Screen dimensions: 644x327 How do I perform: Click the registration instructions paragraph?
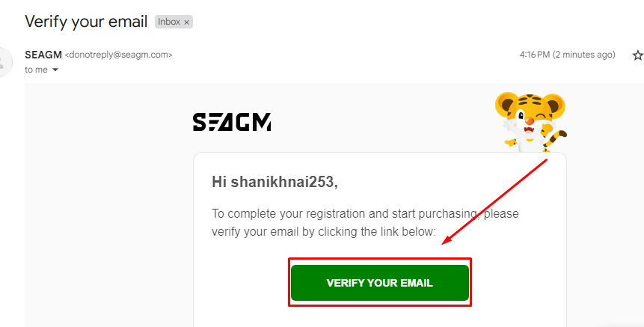coord(365,223)
